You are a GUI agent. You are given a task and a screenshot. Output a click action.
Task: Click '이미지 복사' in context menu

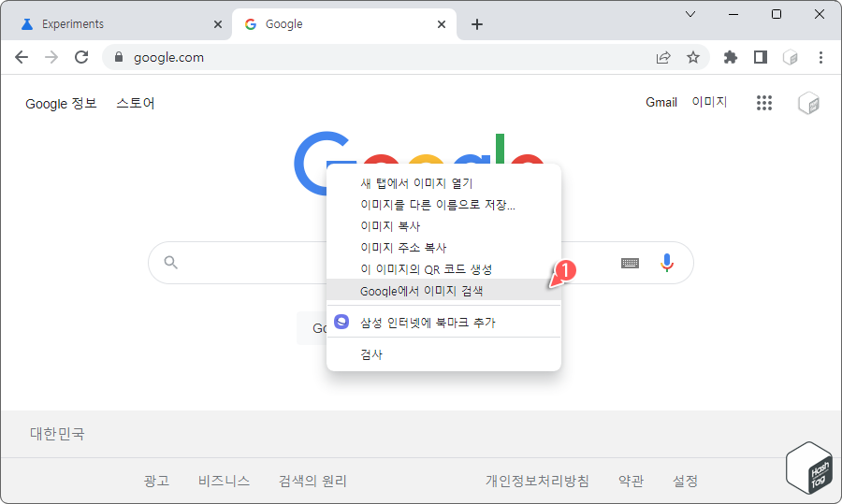tap(443, 226)
